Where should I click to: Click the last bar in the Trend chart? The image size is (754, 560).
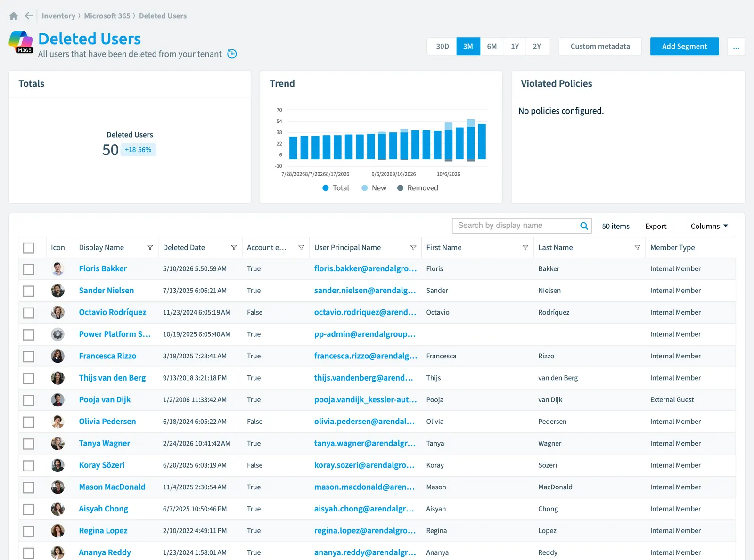pyautogui.click(x=482, y=141)
